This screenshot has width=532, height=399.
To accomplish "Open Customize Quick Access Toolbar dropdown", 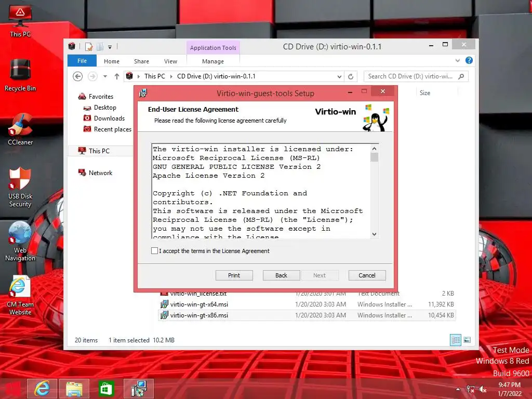I will click(x=110, y=47).
